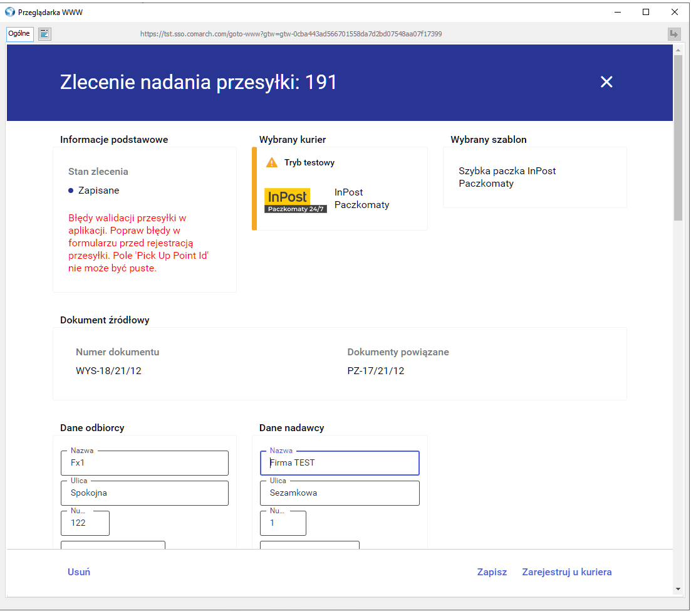The width and height of the screenshot is (691, 616).
Task: Click document number WYS-18/21/12
Action: 108,371
